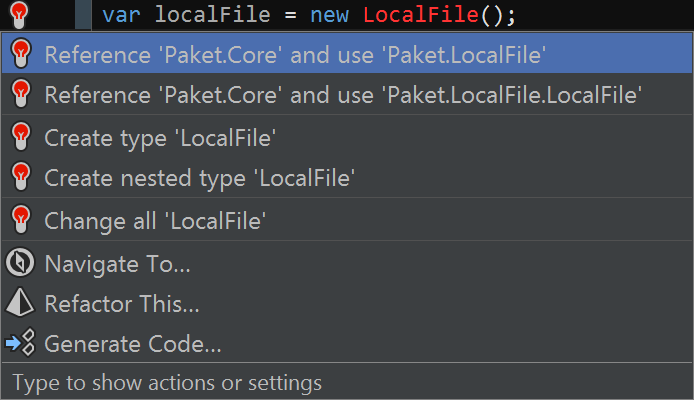The height and width of the screenshot is (400, 694).
Task: Choose Reference 'Paket.Core' and use 'Paket.LocalFile.LocalFile'
Action: pyautogui.click(x=347, y=94)
